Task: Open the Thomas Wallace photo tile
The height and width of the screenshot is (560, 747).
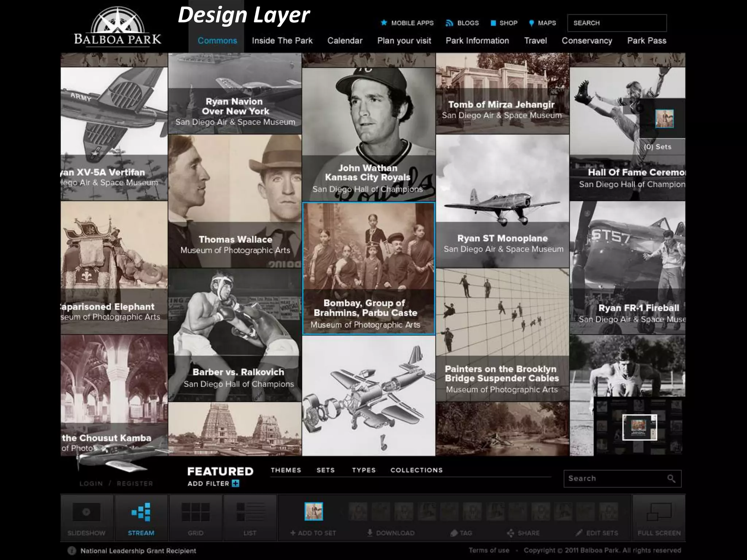Action: (235, 201)
